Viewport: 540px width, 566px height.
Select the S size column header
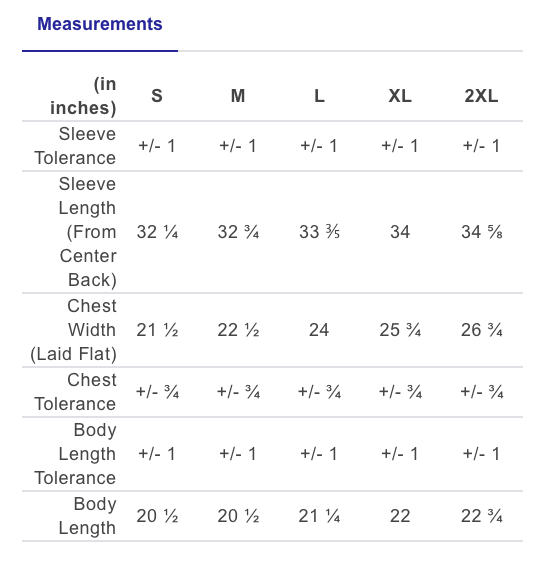pos(157,96)
